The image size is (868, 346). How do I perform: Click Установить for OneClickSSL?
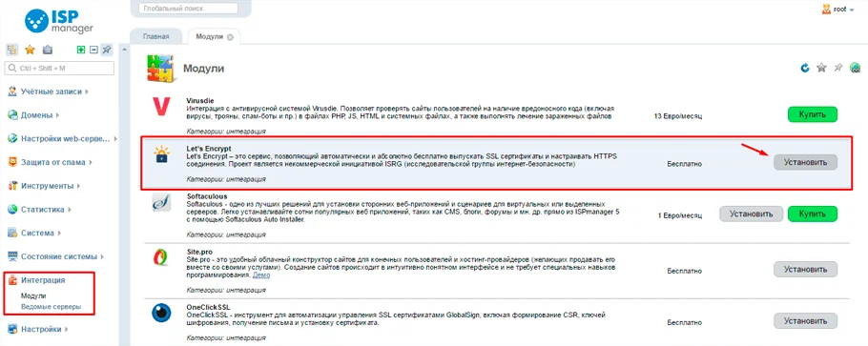coord(805,320)
